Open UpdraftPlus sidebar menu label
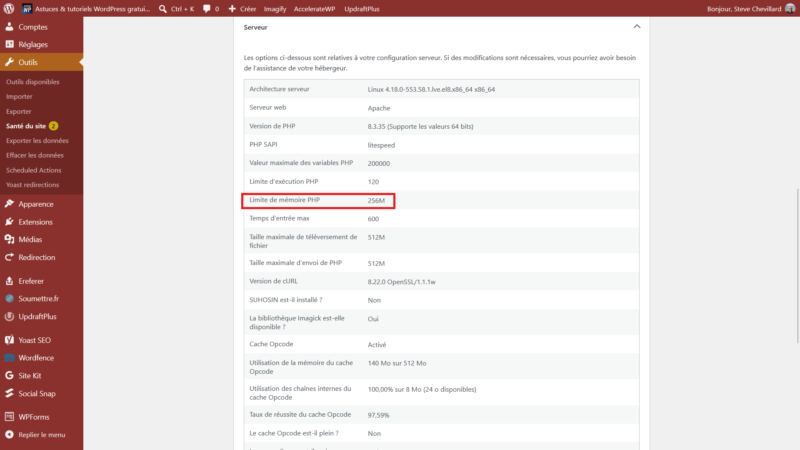Image resolution: width=800 pixels, height=450 pixels. point(37,316)
